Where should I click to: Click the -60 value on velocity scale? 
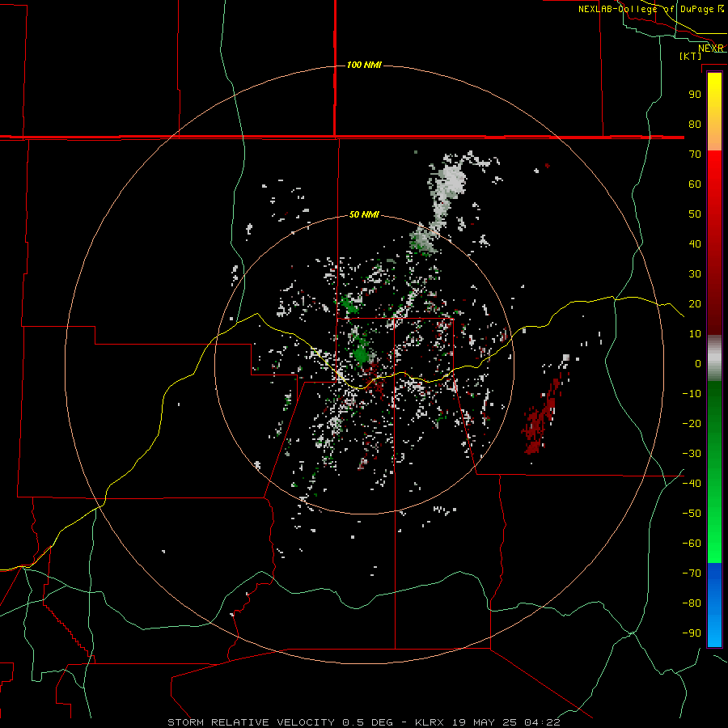[x=692, y=544]
